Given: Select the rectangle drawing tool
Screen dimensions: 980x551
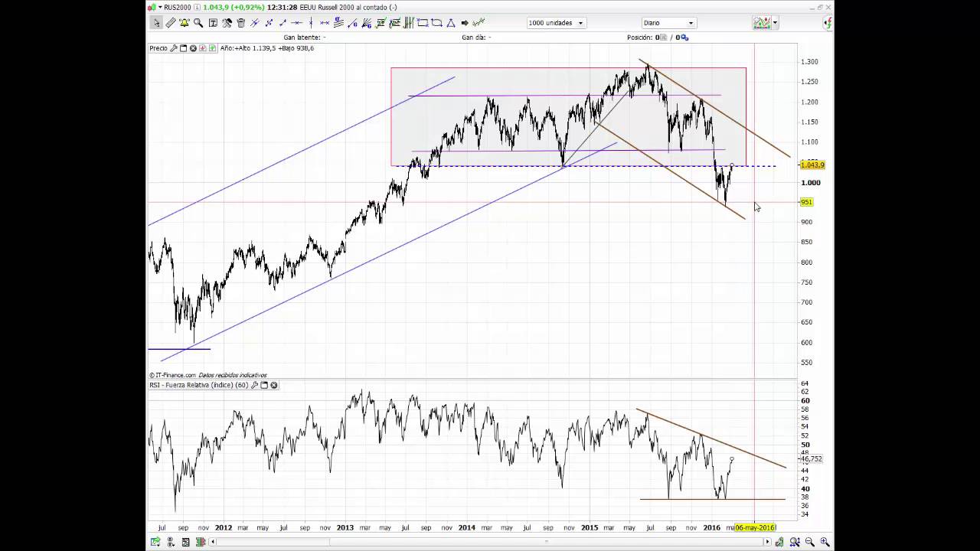Looking at the screenshot, I should (423, 23).
